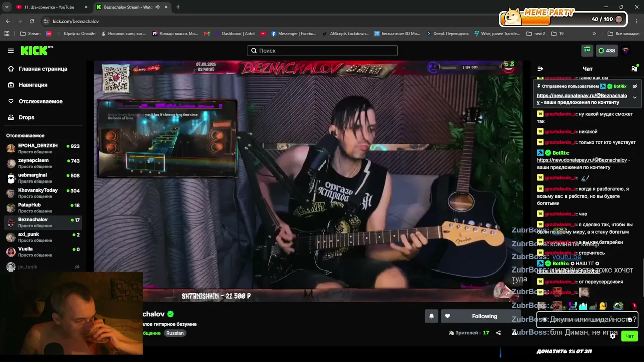This screenshot has width=644, height=362.
Task: Close the Beznachalov Stream tab
Action: click(x=166, y=7)
